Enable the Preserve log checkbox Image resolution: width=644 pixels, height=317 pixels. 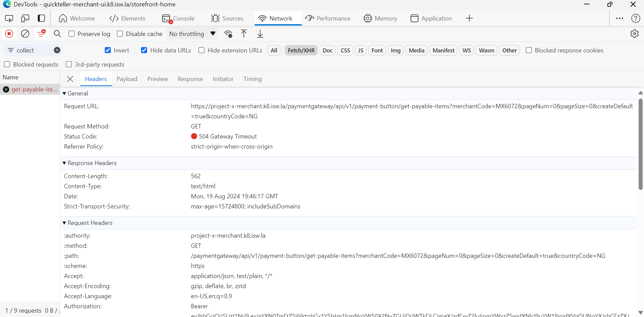point(72,34)
